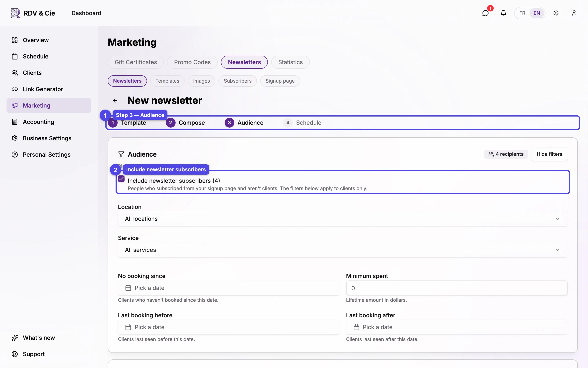Go back using the arrow beside New newsletter
Image resolution: width=588 pixels, height=368 pixels.
point(115,101)
